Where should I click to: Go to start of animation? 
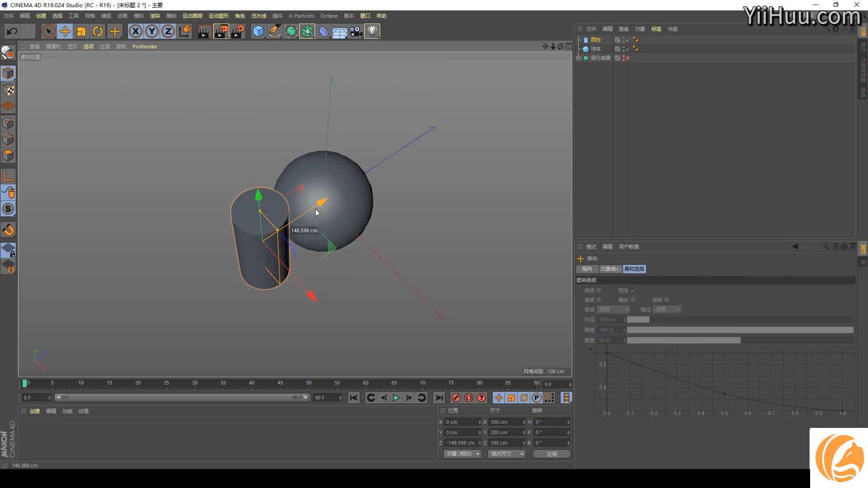[x=354, y=398]
